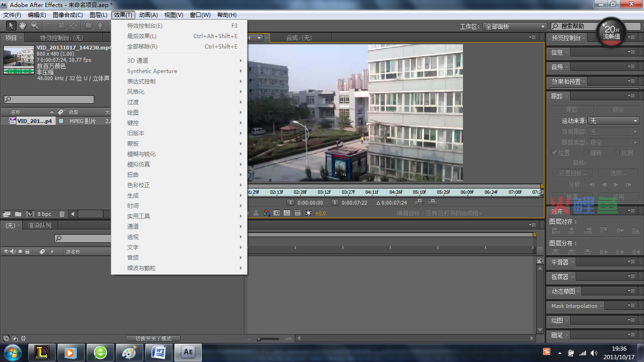Open the 动画(A) menu in menu bar

[x=148, y=15]
